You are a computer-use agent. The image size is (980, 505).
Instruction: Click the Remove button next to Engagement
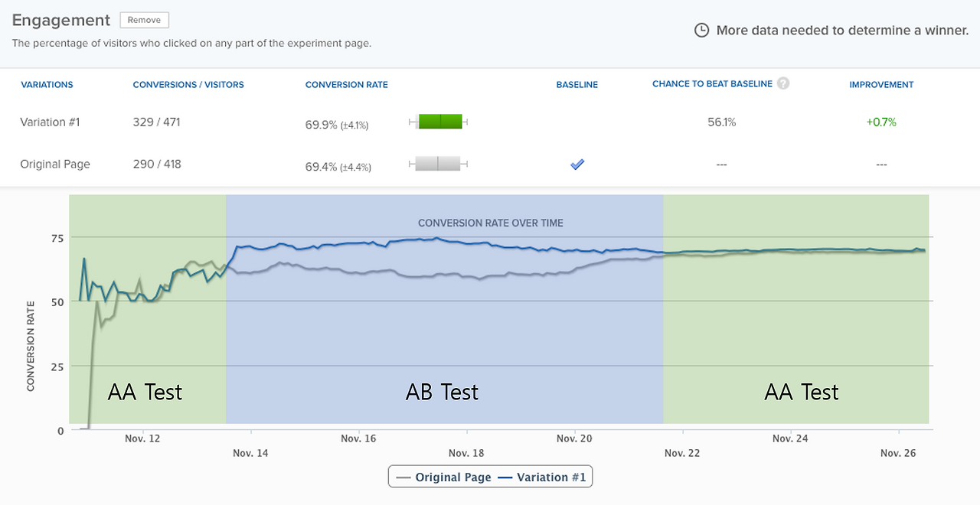coord(144,21)
